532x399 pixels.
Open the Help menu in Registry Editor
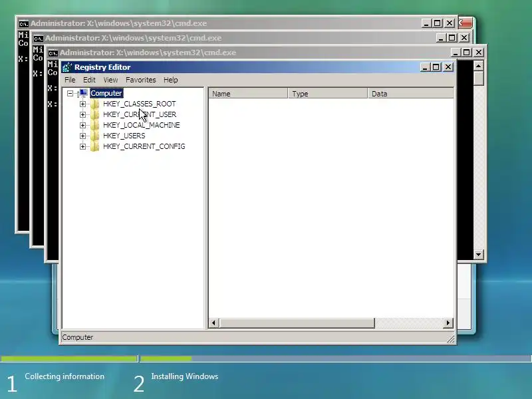coord(171,80)
